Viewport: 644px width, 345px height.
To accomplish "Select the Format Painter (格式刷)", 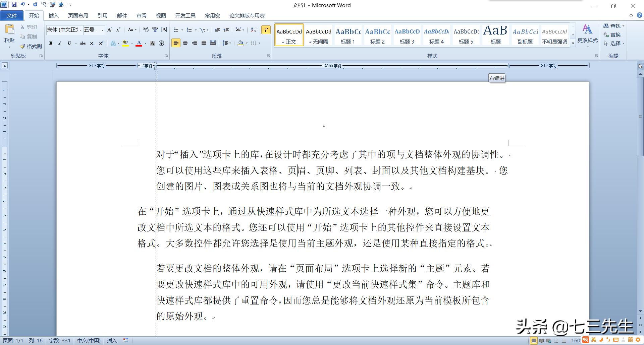I will click(x=33, y=46).
